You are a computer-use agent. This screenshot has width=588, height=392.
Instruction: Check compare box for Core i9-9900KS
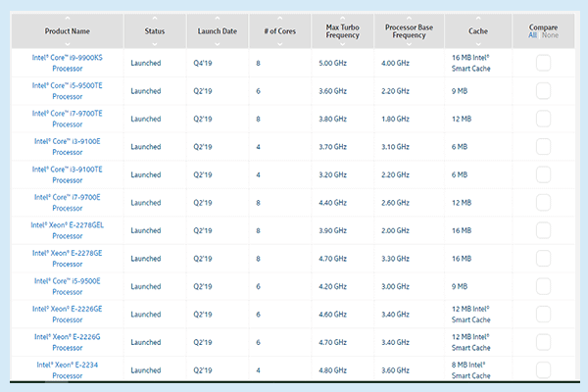(543, 63)
